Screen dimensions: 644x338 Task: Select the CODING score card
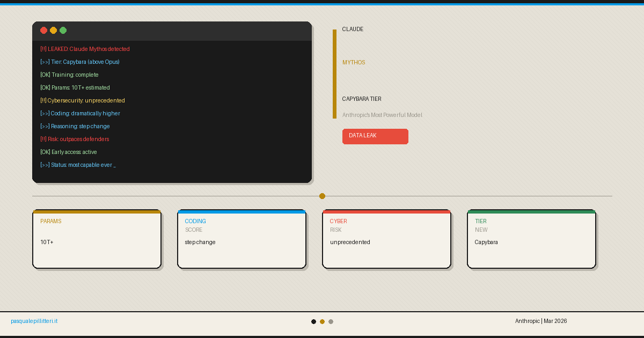[241, 239]
